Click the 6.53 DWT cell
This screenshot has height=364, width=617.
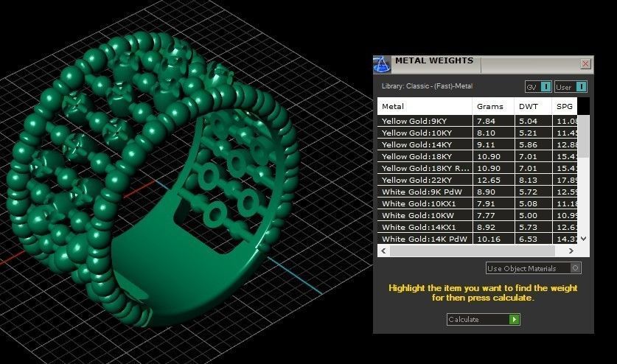click(533, 239)
